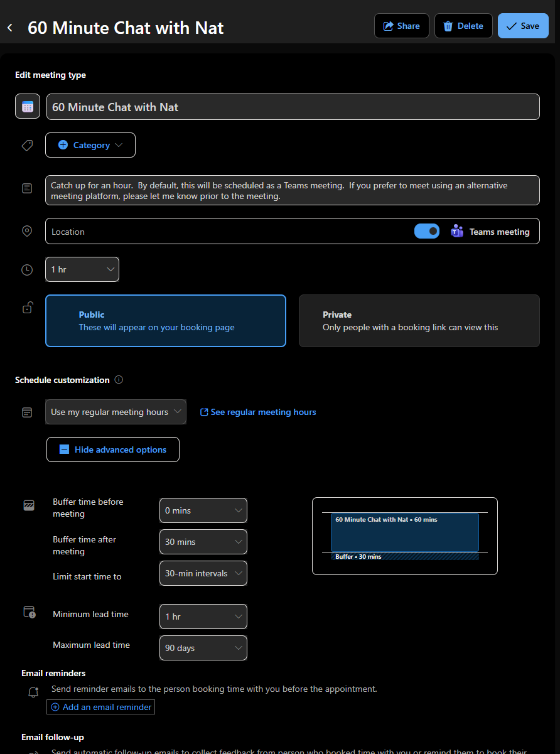The height and width of the screenshot is (754, 560).
Task: Click the buffer time hatched icon
Action: pos(28,505)
